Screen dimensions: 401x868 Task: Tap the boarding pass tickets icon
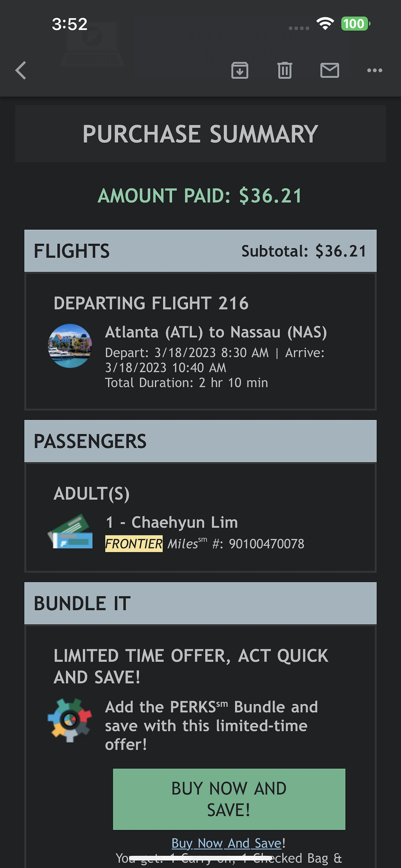70,531
